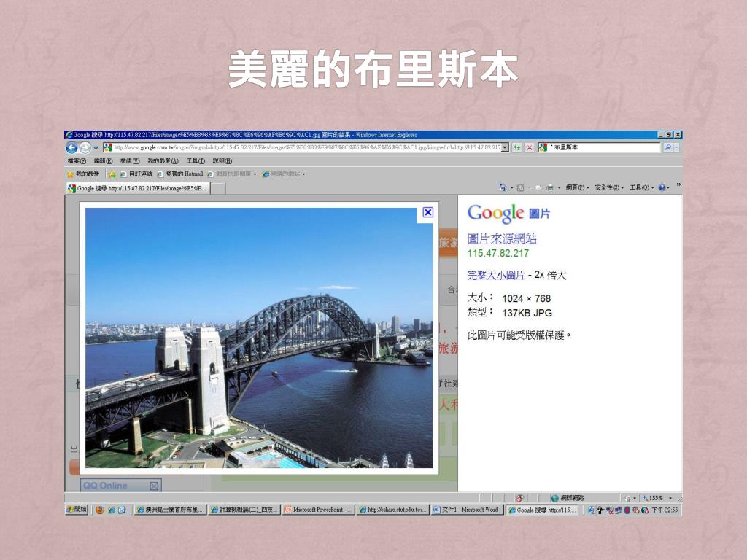Open the 工具(T) menu in menu bar
Viewport: 747px width, 560px height.
pos(196,161)
